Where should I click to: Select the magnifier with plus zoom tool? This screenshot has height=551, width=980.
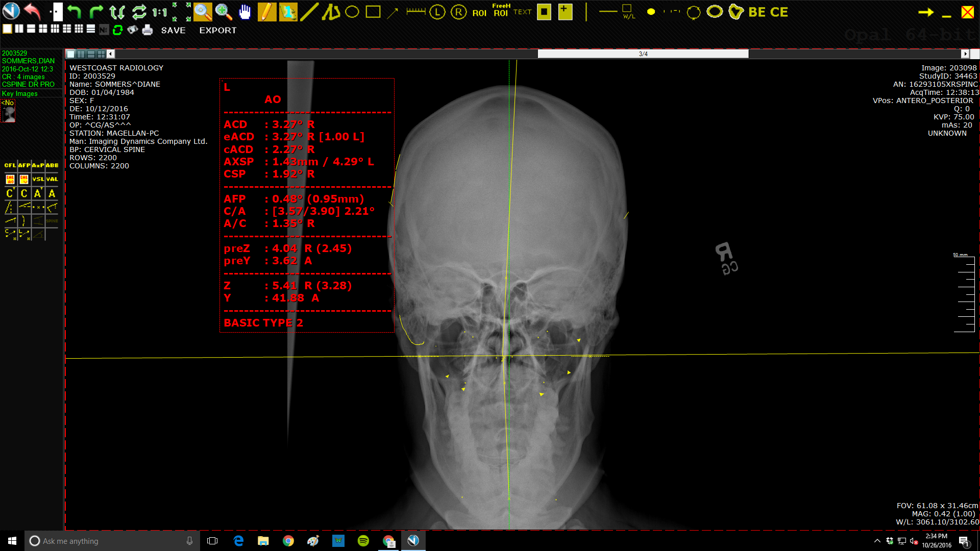click(224, 12)
